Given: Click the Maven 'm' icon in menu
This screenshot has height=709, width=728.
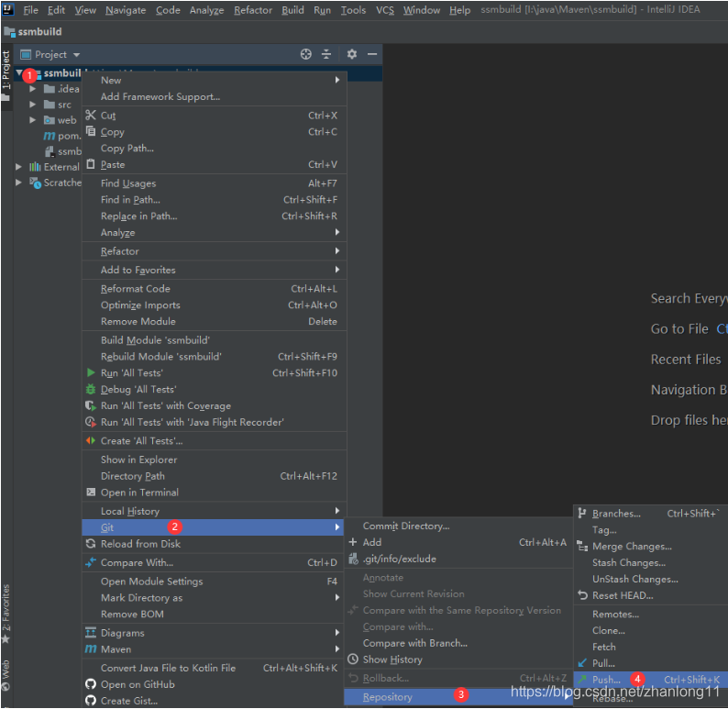Looking at the screenshot, I should click(91, 648).
